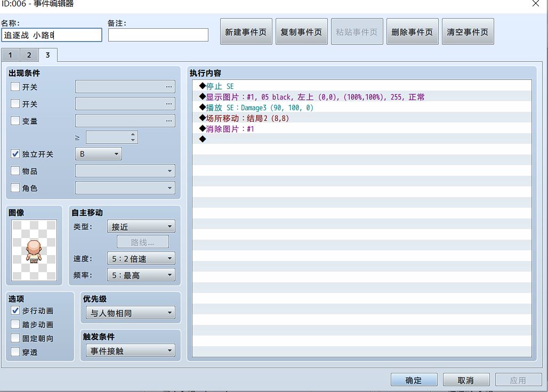Click the 新建事件页 button
This screenshot has width=548, height=392.
(x=246, y=32)
